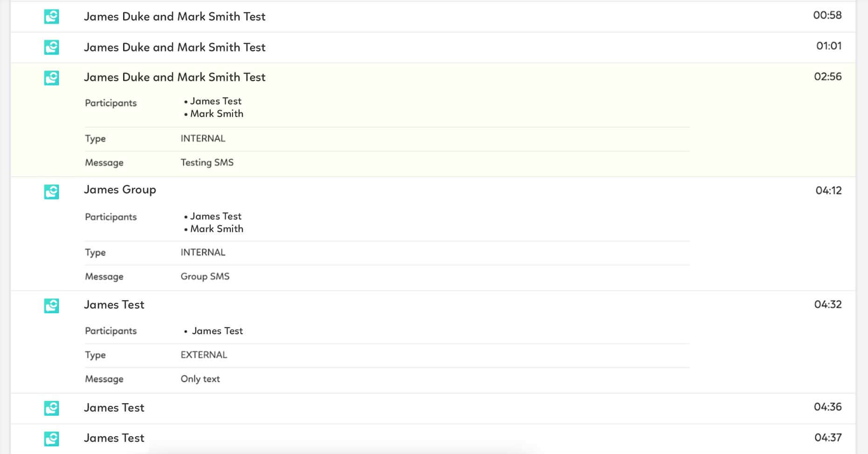Expand the 04:37 James Test entry

[x=114, y=438]
